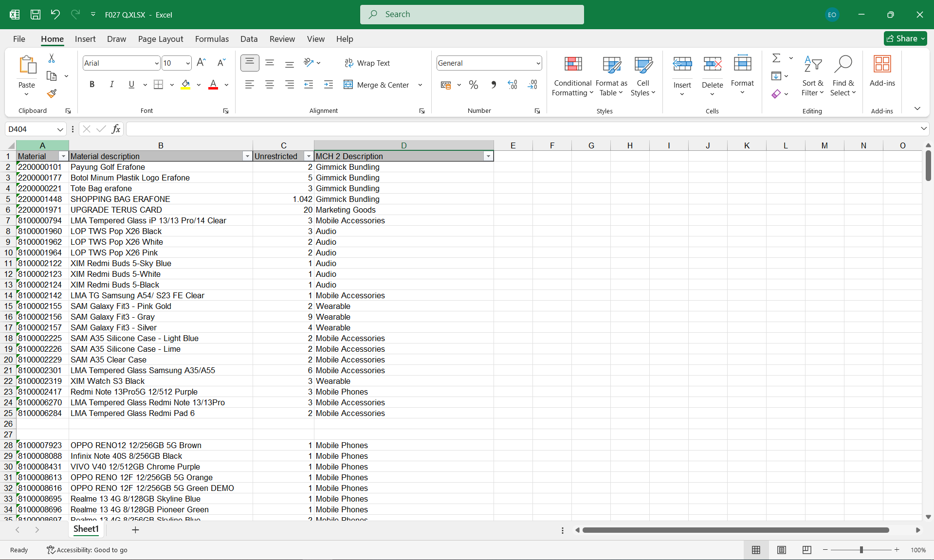Apply Percent Style number format

(473, 85)
